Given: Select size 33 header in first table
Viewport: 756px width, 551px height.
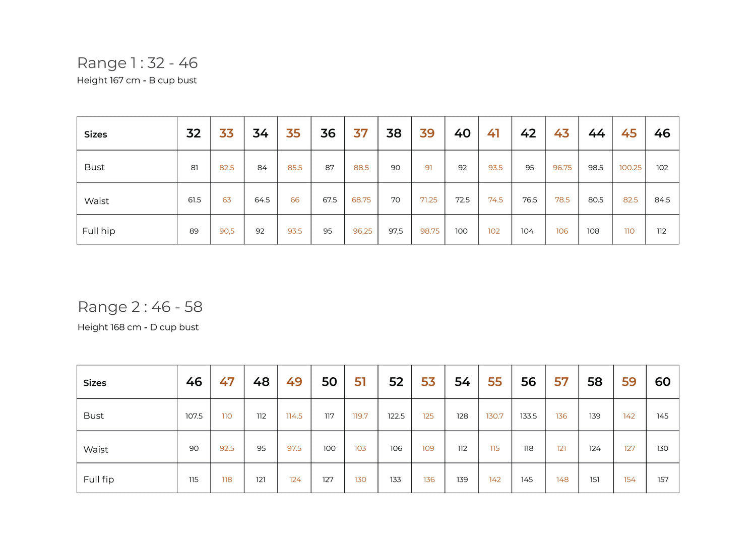Looking at the screenshot, I should point(226,133).
